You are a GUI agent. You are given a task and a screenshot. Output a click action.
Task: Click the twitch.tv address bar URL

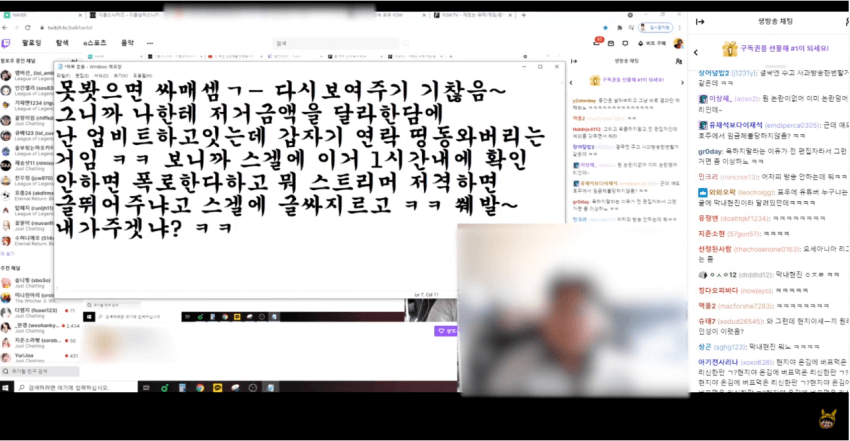coord(70,28)
